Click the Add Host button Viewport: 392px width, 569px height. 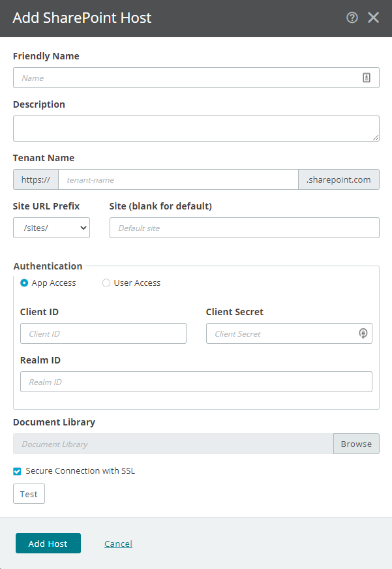pyautogui.click(x=48, y=544)
